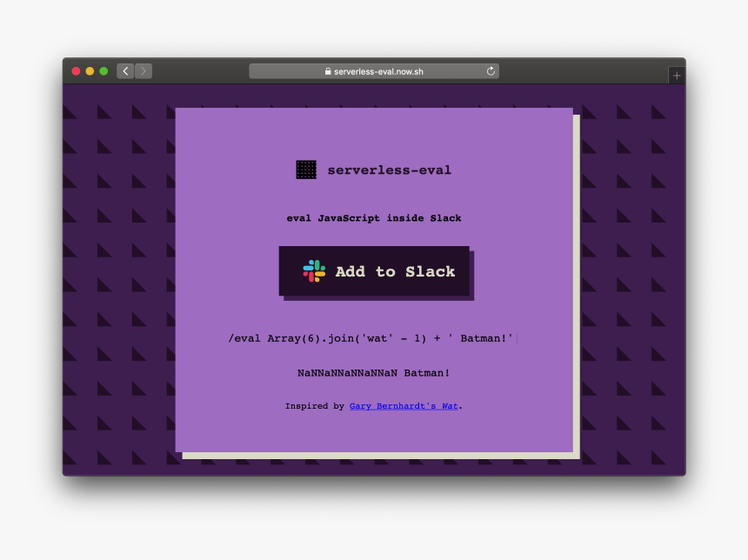Click the serverless-eval grid logo icon

tap(306, 170)
